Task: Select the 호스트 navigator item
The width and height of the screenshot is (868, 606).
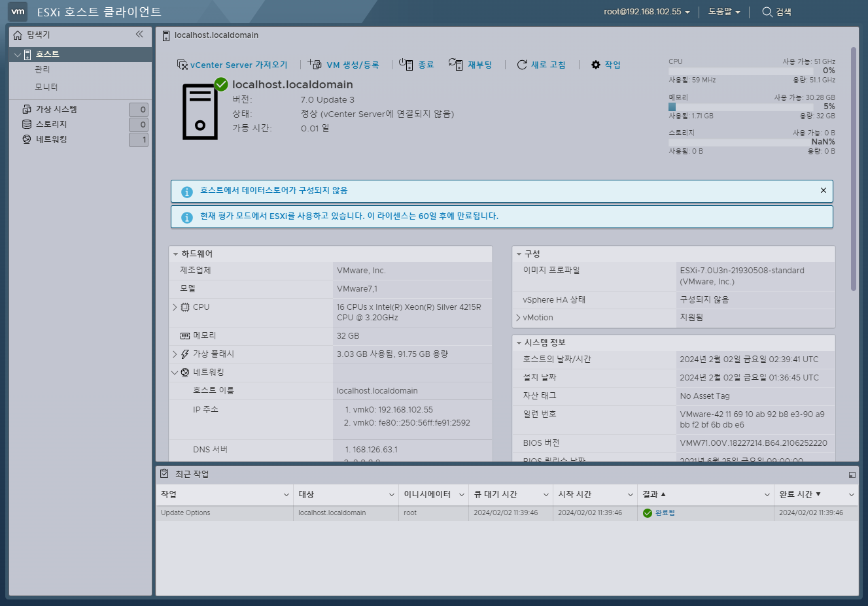Action: click(x=81, y=54)
